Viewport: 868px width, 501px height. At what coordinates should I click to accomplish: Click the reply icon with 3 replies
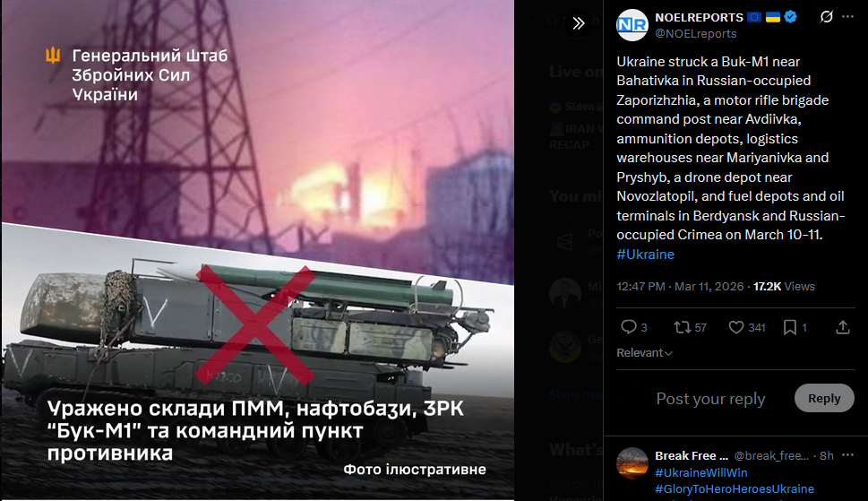tap(634, 327)
